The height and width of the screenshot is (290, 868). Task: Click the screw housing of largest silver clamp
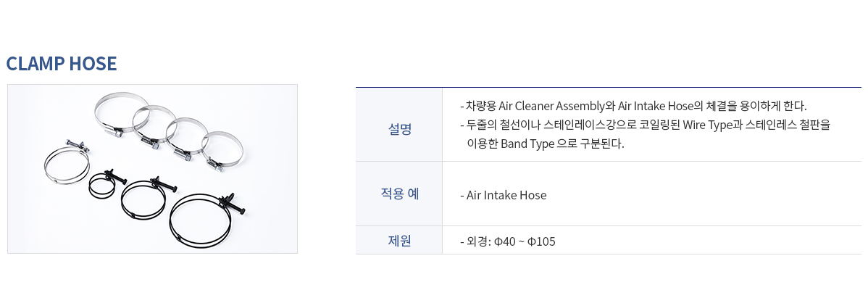pyautogui.click(x=115, y=132)
